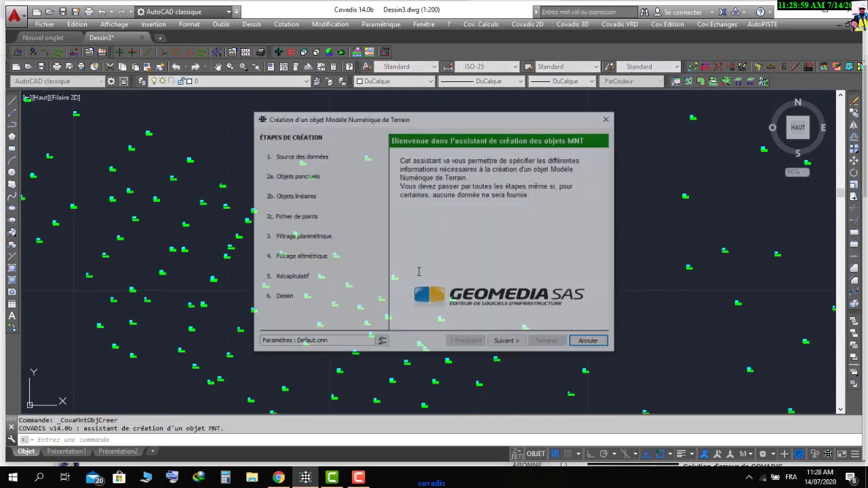Open the help question mark icon

tap(349, 66)
